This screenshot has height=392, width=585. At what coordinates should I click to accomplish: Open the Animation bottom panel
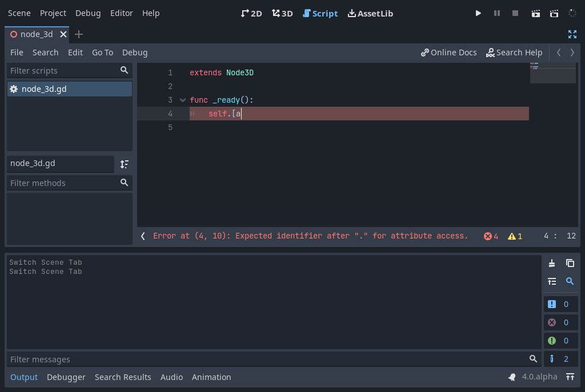tap(211, 377)
